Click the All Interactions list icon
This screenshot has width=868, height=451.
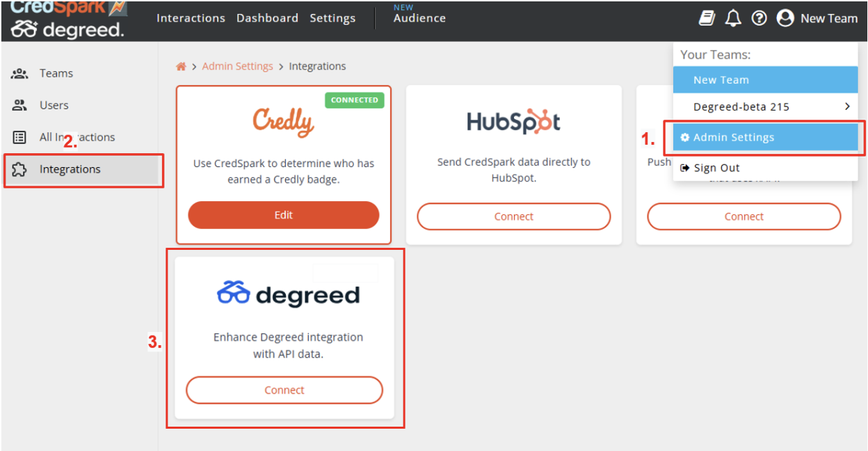19,137
